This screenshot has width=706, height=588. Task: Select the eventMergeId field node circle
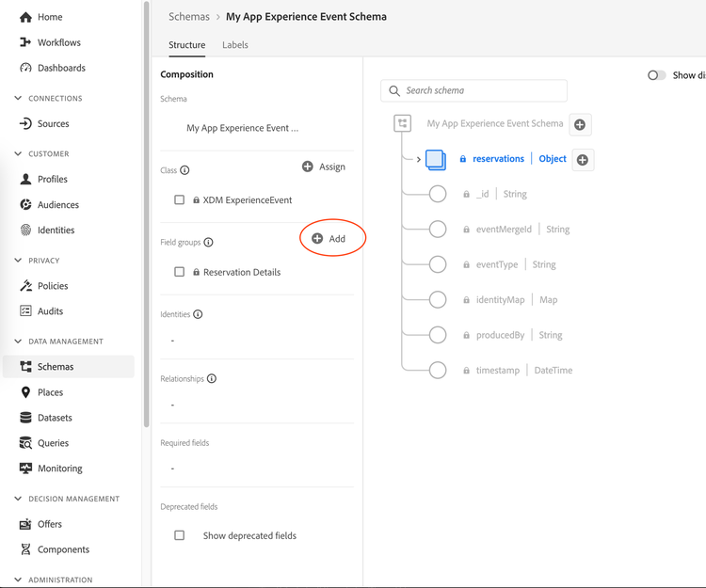(438, 229)
